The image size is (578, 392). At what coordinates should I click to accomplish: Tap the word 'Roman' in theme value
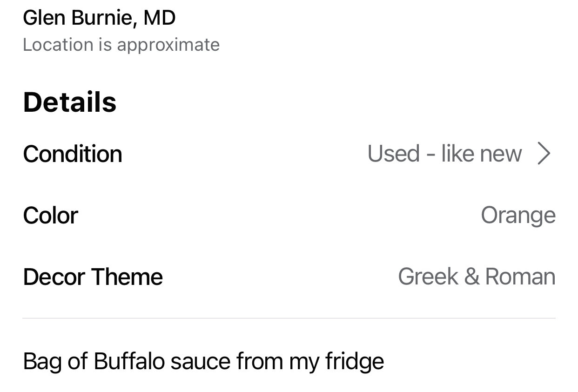pyautogui.click(x=520, y=277)
